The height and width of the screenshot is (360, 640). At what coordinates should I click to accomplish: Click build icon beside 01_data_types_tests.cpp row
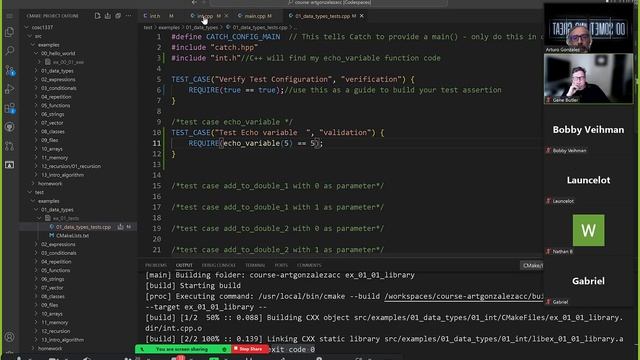pyautogui.click(x=120, y=227)
